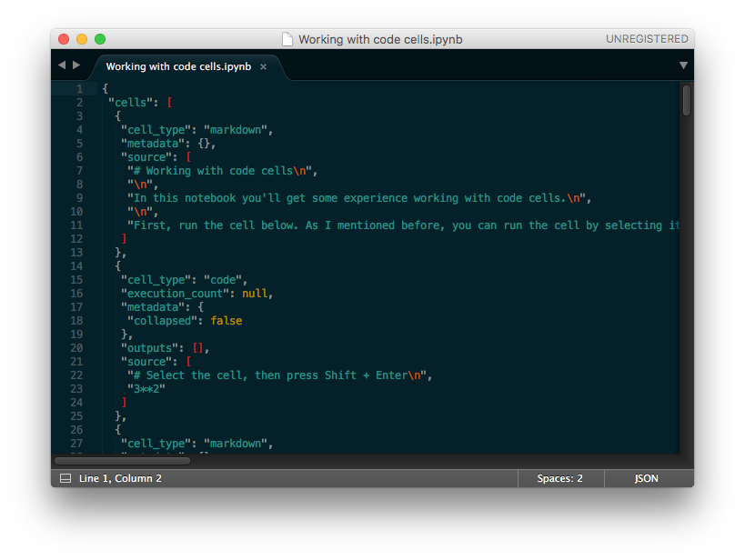Open the JSON syntax selector menu
Screen dimensions: 745x560
click(x=646, y=477)
